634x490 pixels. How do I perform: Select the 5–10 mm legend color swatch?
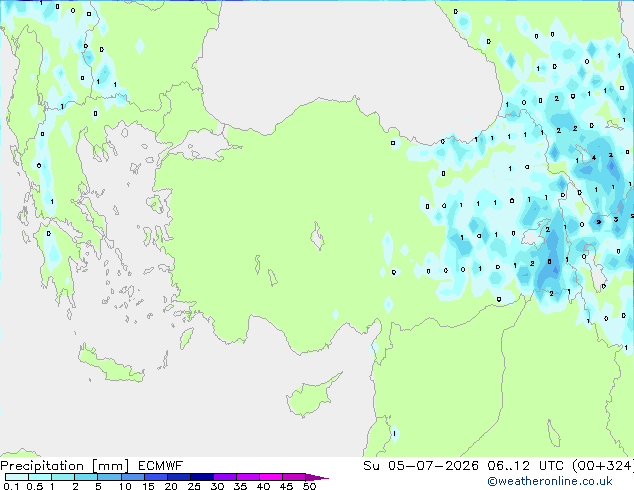click(x=109, y=477)
